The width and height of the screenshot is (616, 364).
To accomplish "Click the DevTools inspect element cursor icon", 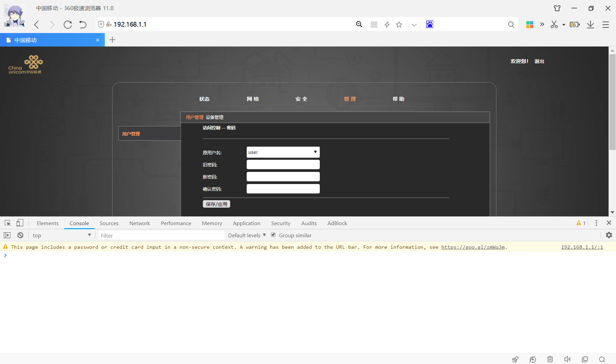I will pyautogui.click(x=7, y=223).
